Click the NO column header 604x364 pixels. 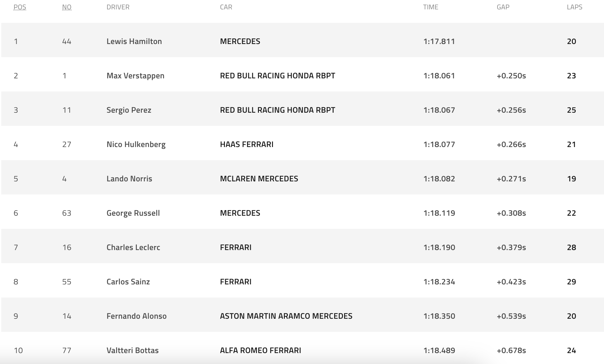pyautogui.click(x=67, y=7)
